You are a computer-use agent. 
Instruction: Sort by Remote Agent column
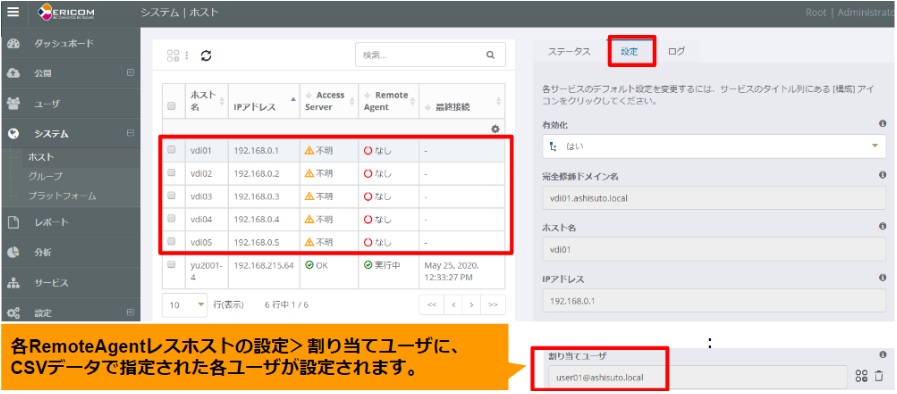[x=388, y=101]
